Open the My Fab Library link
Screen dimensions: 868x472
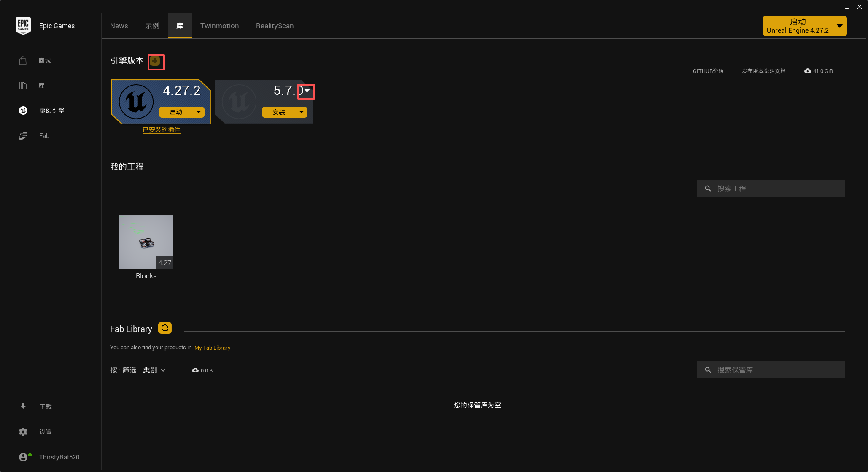click(x=212, y=348)
